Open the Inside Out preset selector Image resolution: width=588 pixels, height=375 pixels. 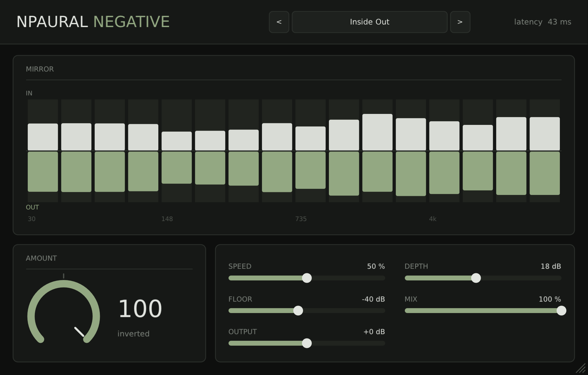(370, 22)
